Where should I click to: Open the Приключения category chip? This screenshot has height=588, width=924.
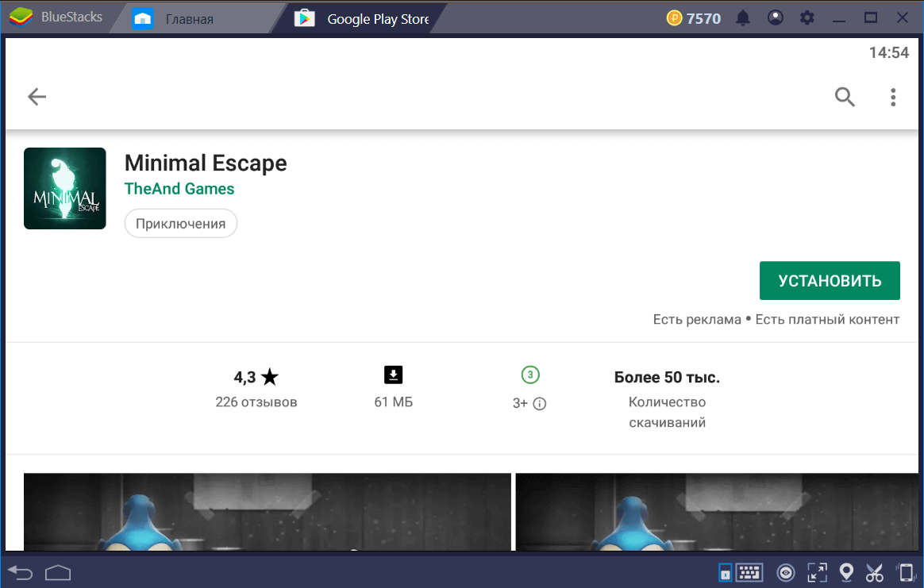point(181,224)
